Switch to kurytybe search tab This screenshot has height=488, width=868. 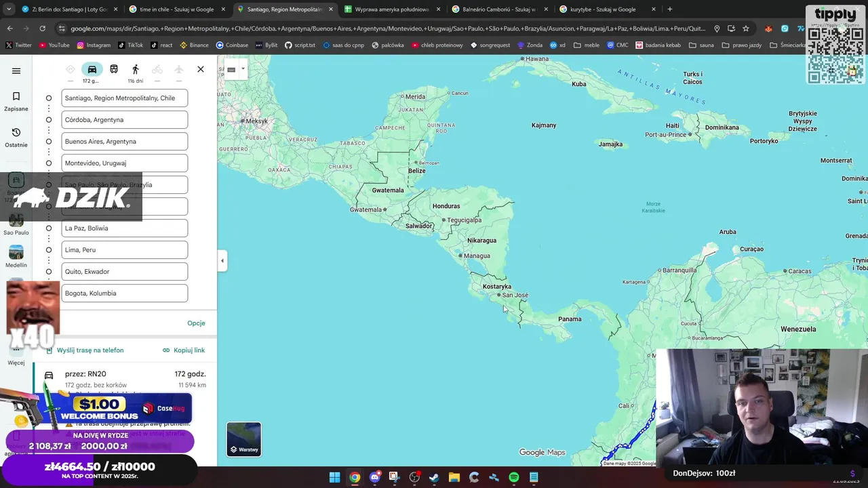[x=608, y=9]
